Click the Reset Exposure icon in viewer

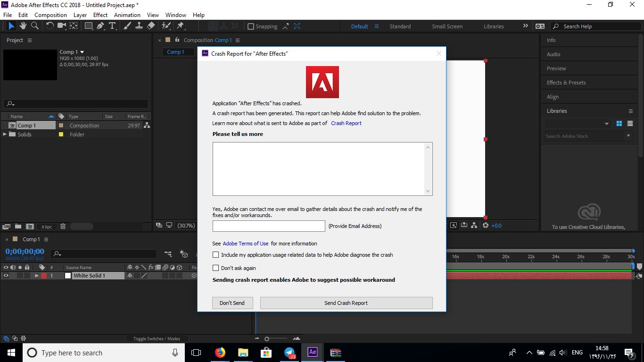tap(486, 226)
